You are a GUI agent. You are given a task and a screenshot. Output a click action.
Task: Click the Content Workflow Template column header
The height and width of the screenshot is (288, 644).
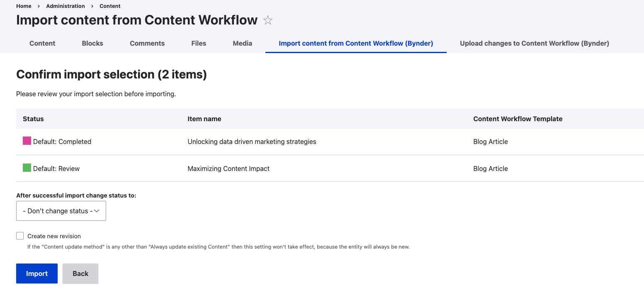(x=518, y=119)
